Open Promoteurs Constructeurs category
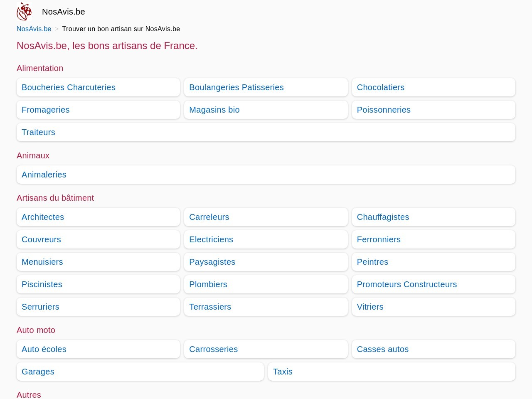The height and width of the screenshot is (399, 532). pos(433,284)
